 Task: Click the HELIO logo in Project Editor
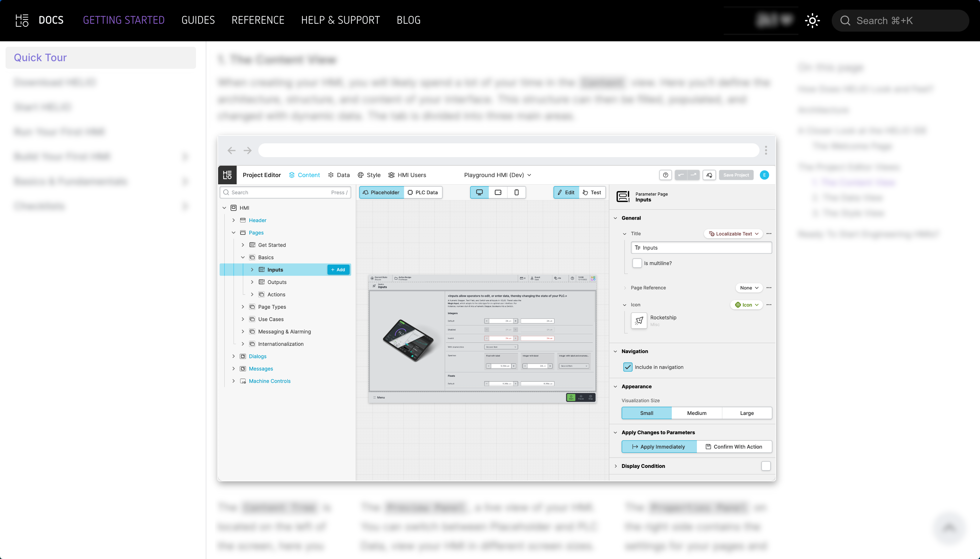point(227,175)
